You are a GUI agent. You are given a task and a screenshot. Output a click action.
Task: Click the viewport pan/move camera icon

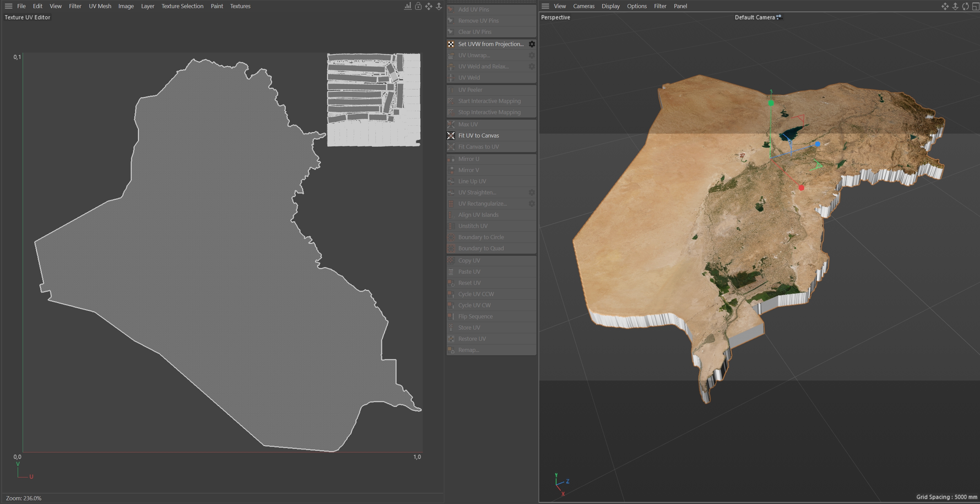pos(945,6)
